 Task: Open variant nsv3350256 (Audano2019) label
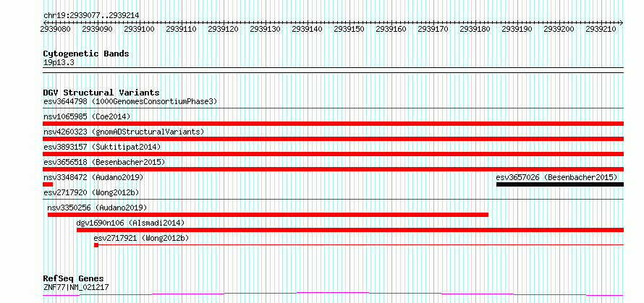tap(98, 208)
